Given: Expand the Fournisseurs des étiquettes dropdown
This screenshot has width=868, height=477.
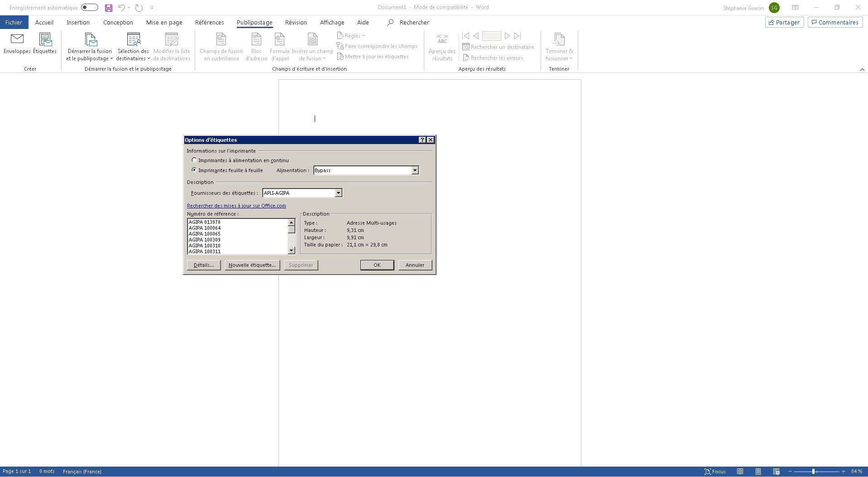Looking at the screenshot, I should [x=338, y=193].
